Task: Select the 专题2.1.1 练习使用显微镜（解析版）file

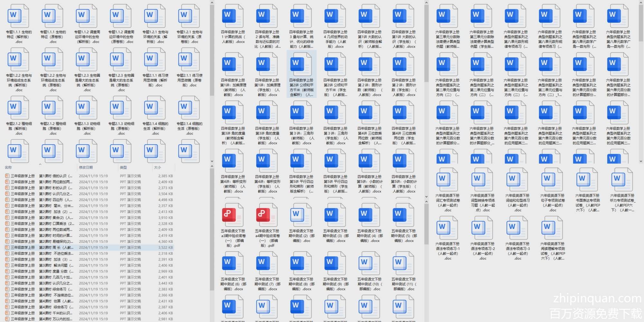Action: 156,68
